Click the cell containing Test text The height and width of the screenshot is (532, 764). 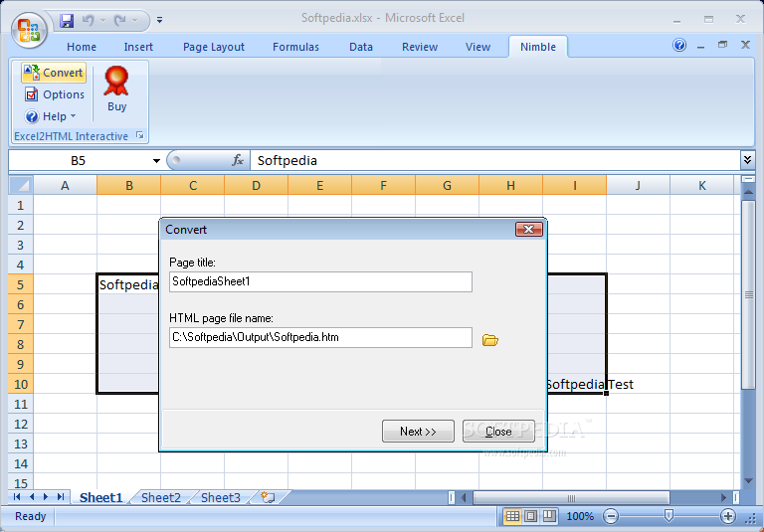638,384
